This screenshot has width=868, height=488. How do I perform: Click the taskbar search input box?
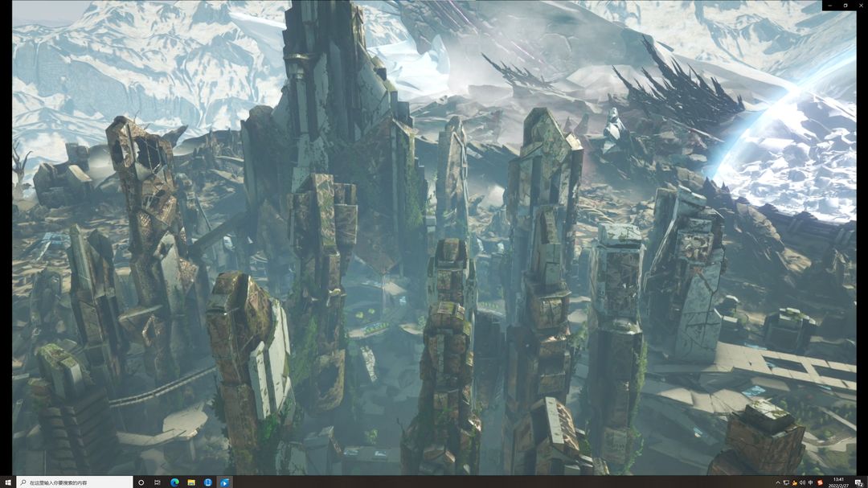pyautogui.click(x=75, y=482)
